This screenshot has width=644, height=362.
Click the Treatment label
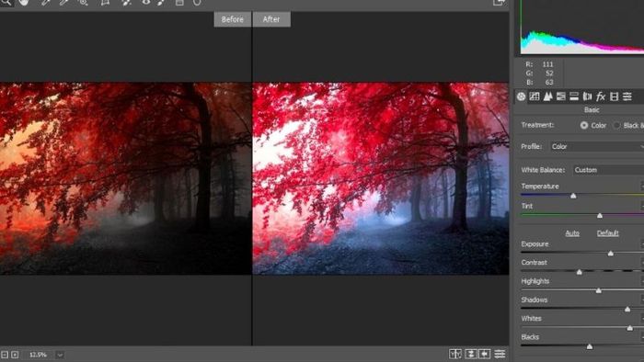click(x=537, y=125)
